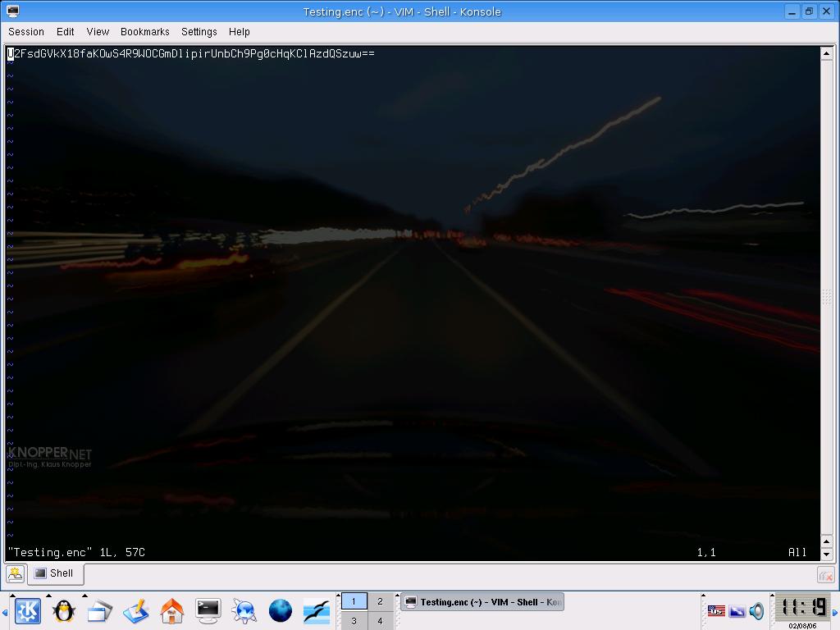Launch the blue globe browser icon
Image resolution: width=840 pixels, height=630 pixels.
pos(281,610)
